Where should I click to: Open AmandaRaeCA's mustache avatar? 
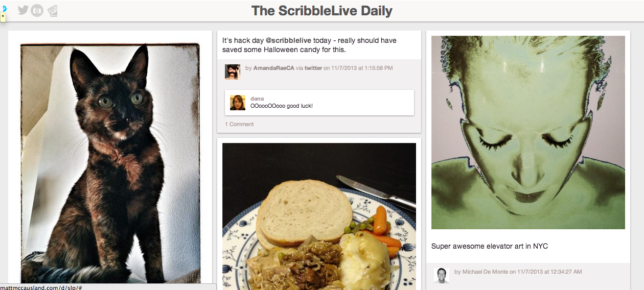[x=233, y=72]
